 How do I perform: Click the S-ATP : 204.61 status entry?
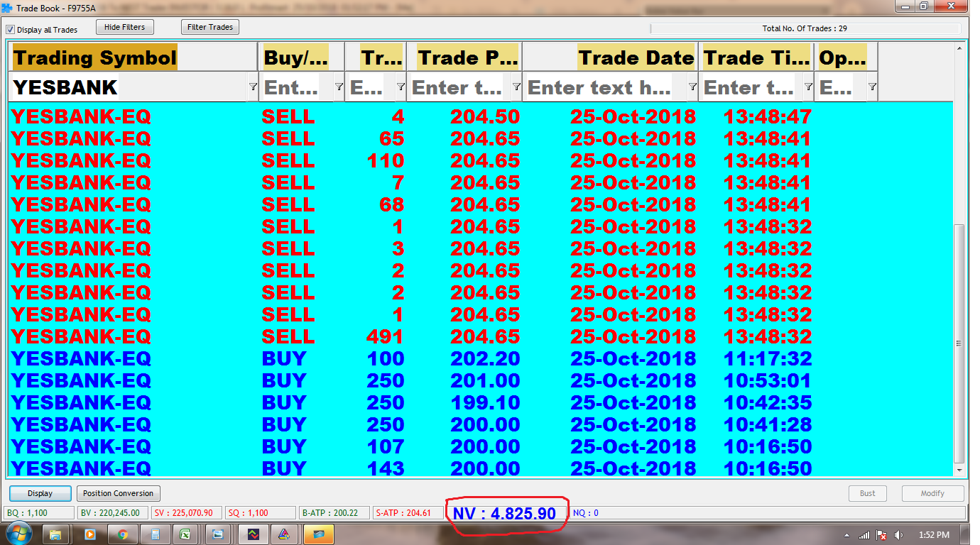pyautogui.click(x=409, y=512)
